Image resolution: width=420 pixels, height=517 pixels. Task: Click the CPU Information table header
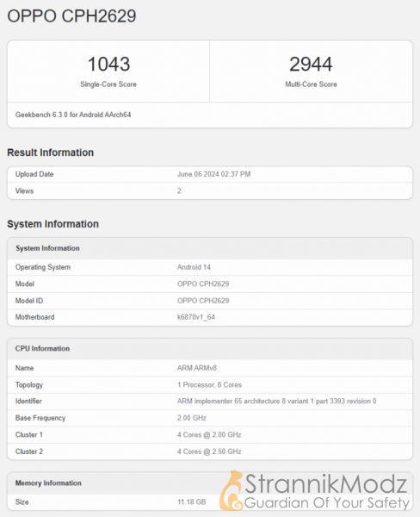pyautogui.click(x=42, y=348)
